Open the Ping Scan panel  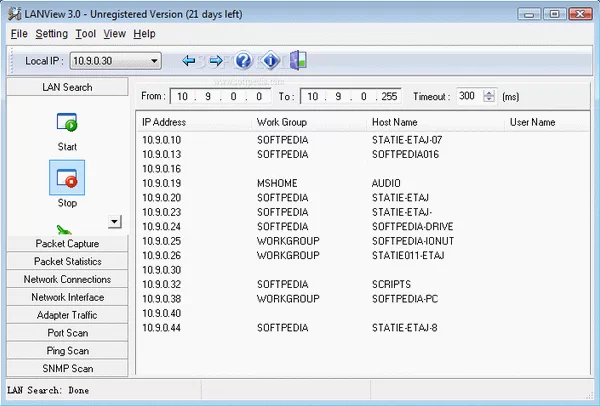67,351
